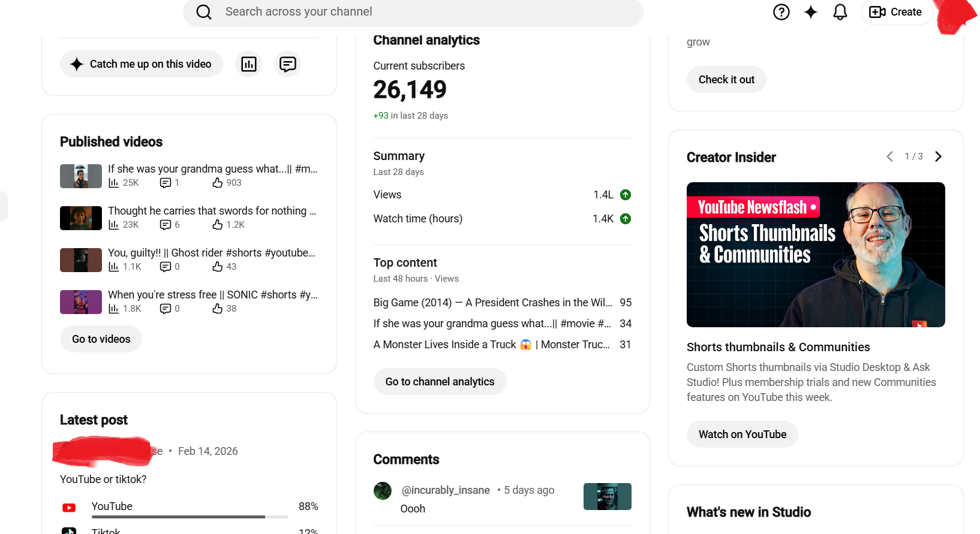Click likes icon for SONIC video
Viewport: 980px width, 534px height.
pyautogui.click(x=218, y=309)
